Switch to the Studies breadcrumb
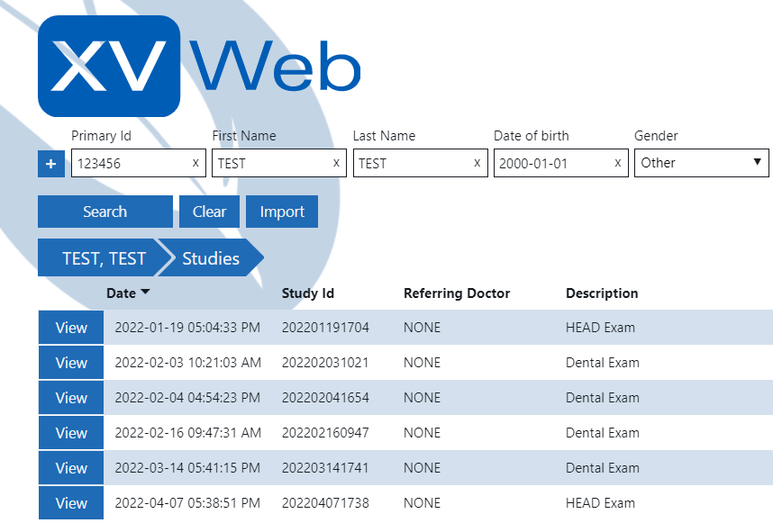This screenshot has width=773, height=532. point(209,257)
